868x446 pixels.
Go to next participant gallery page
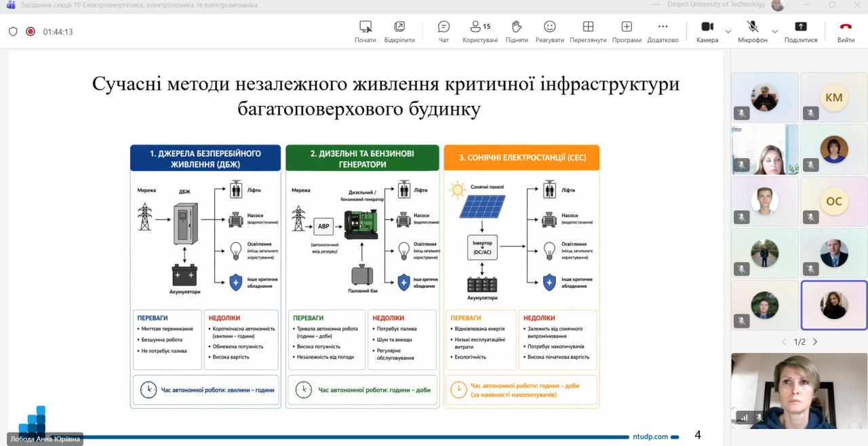point(815,342)
